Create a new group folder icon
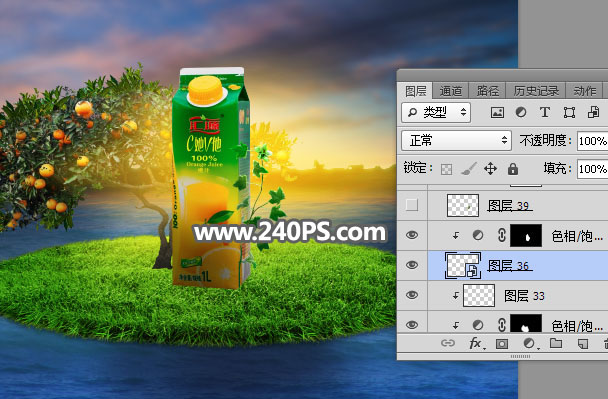 click(x=556, y=343)
